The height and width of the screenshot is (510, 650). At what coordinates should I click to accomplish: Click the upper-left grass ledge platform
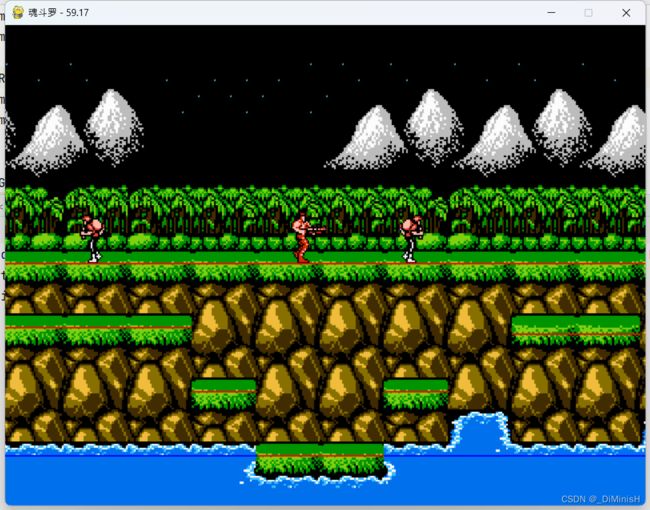click(98, 330)
